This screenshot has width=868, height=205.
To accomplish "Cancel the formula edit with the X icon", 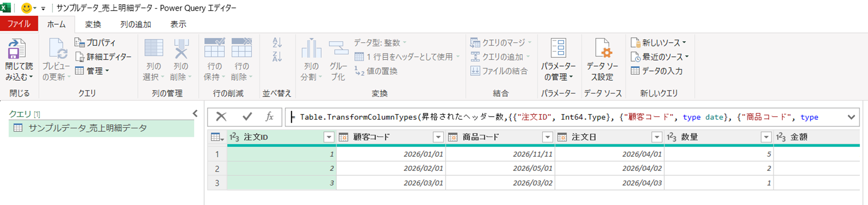I will click(x=221, y=117).
